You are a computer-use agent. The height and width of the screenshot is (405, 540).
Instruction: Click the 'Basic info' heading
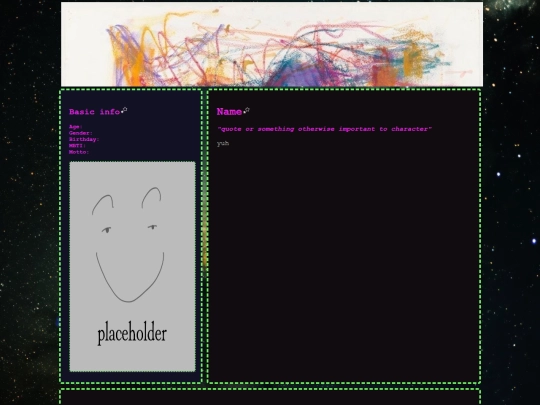tap(94, 112)
